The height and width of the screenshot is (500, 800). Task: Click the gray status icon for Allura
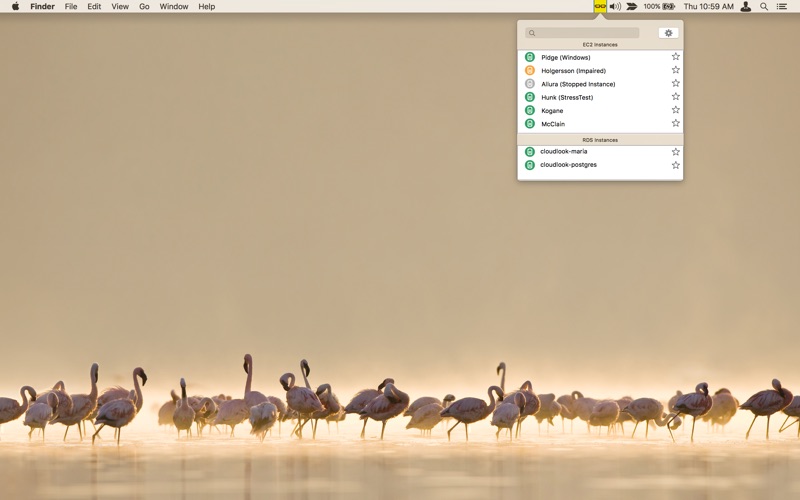coord(530,84)
